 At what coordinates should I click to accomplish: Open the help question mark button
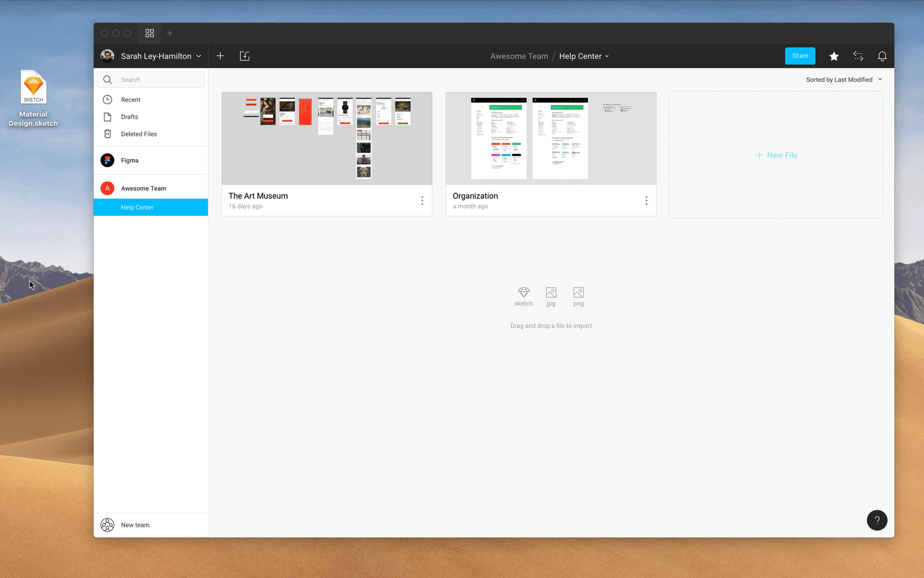coord(877,520)
